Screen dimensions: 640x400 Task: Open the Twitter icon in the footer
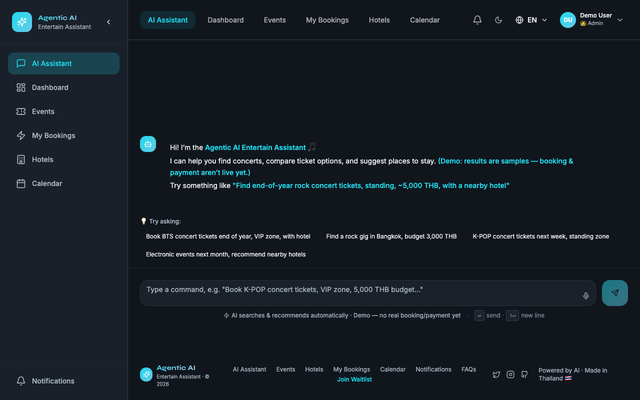[496, 374]
